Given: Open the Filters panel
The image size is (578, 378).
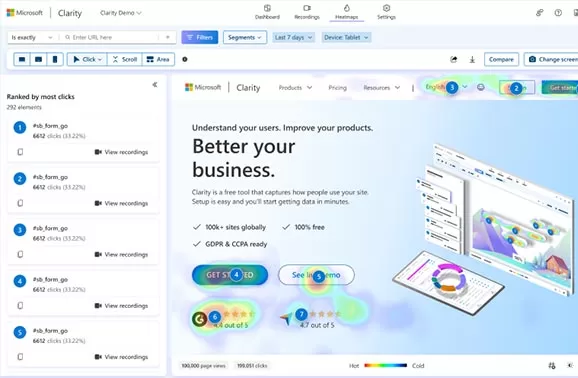Looking at the screenshot, I should point(200,37).
